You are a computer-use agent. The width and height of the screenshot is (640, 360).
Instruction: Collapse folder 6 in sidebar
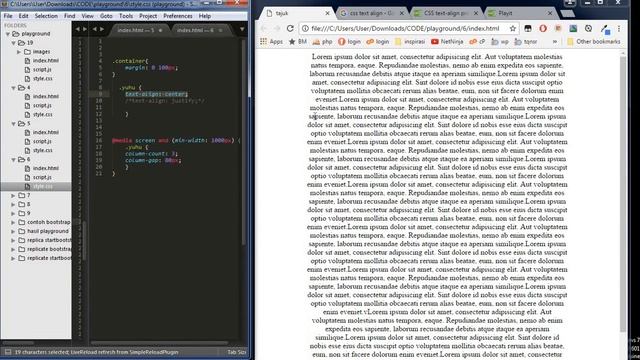[x=13, y=160]
